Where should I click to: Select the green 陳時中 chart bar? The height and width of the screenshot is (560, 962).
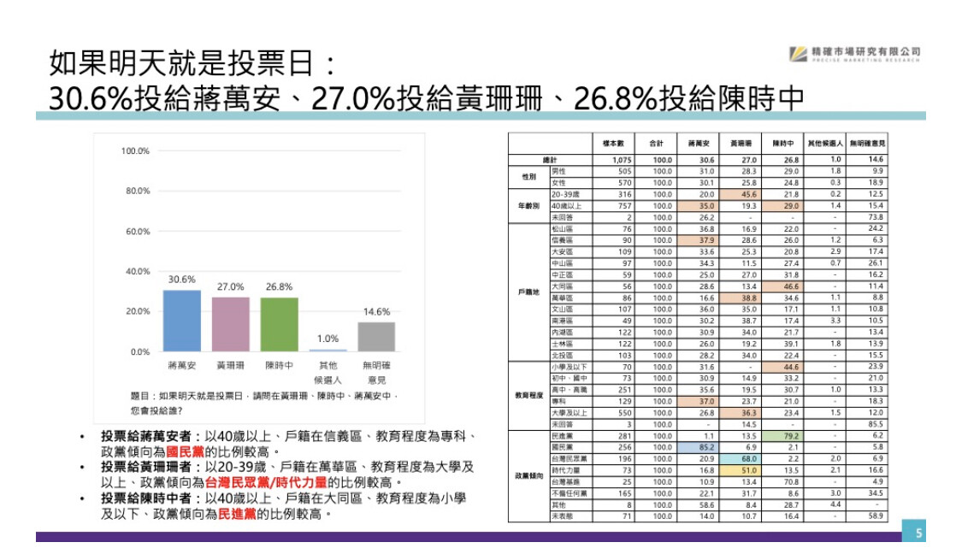[x=279, y=324]
